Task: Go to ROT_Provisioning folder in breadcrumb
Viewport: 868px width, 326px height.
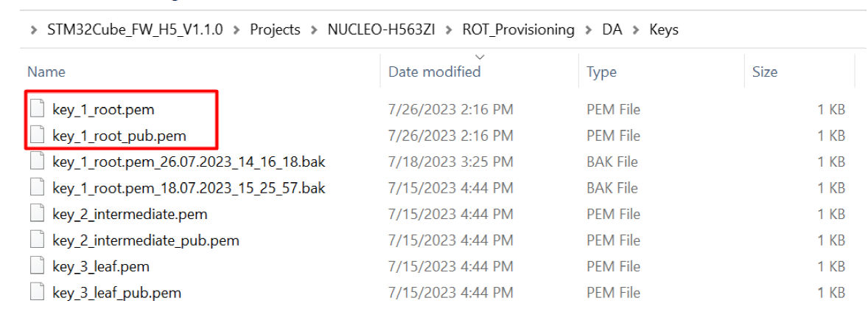Action: [x=518, y=30]
